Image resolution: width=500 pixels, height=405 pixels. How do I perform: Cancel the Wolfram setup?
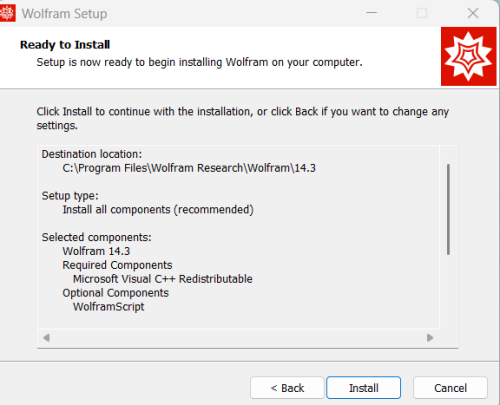click(450, 388)
